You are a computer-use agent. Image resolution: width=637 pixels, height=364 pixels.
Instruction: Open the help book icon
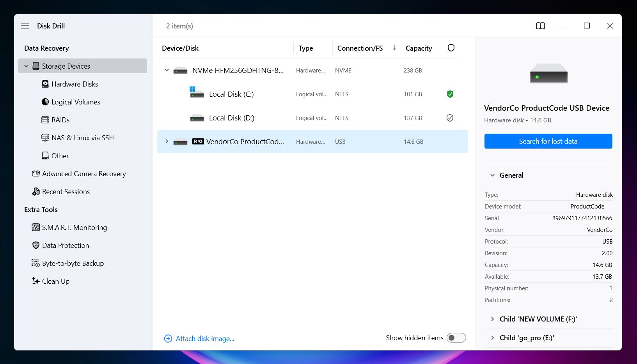(x=540, y=26)
